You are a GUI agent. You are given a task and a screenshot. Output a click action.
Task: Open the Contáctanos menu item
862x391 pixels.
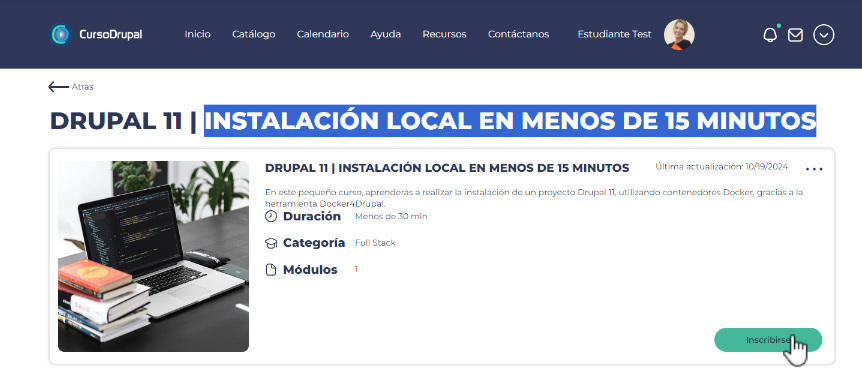(518, 34)
